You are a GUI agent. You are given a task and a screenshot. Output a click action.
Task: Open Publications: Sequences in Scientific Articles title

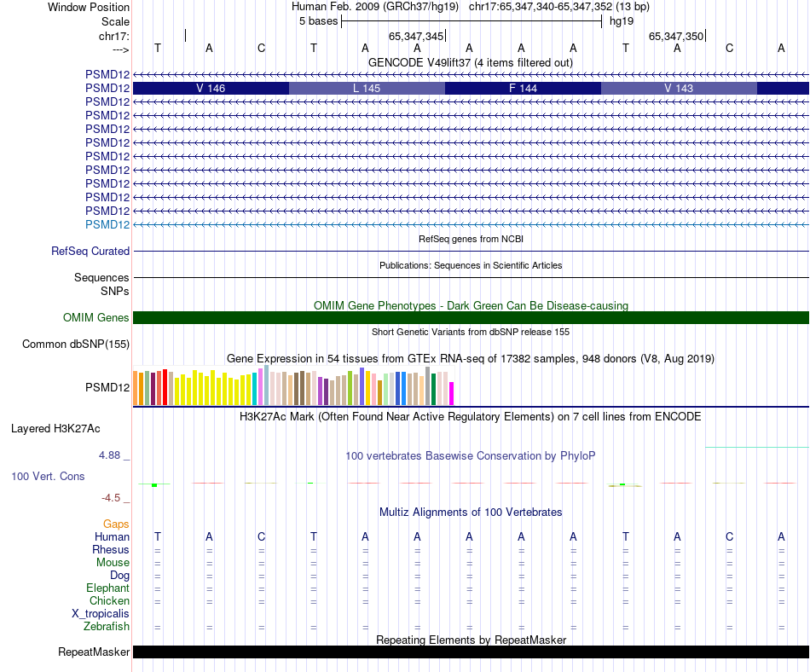click(471, 265)
